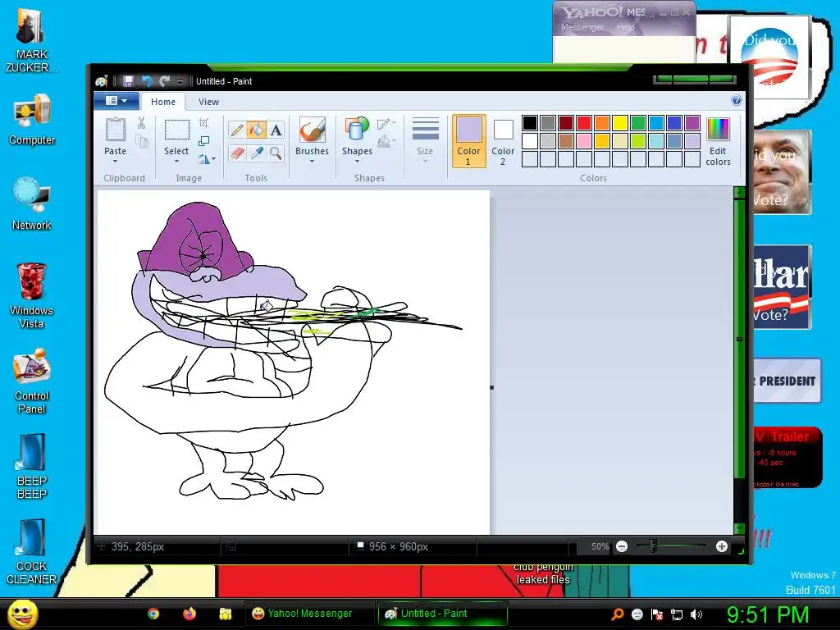840x630 pixels.
Task: Launch Chrome from the taskbar
Action: 153,614
